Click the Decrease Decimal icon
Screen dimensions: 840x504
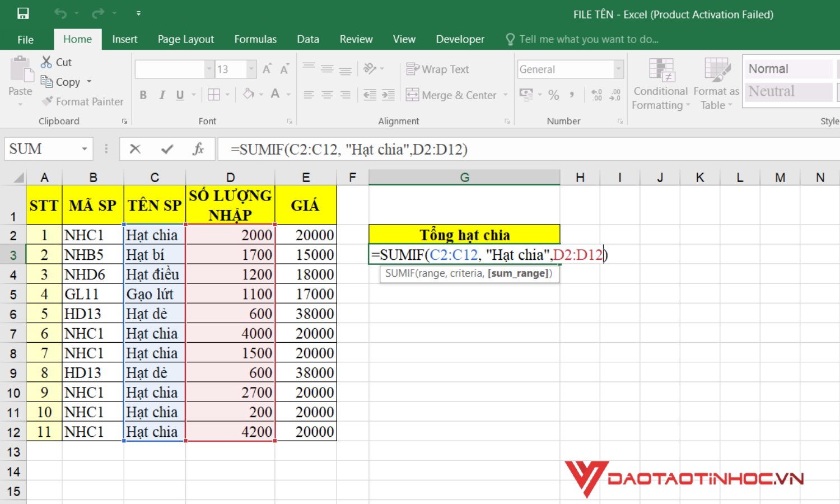[615, 95]
